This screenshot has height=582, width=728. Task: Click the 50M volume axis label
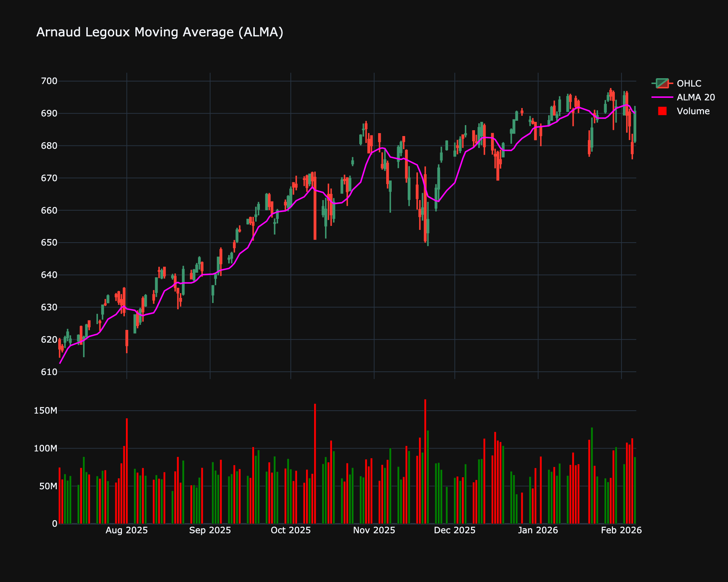pyautogui.click(x=48, y=486)
